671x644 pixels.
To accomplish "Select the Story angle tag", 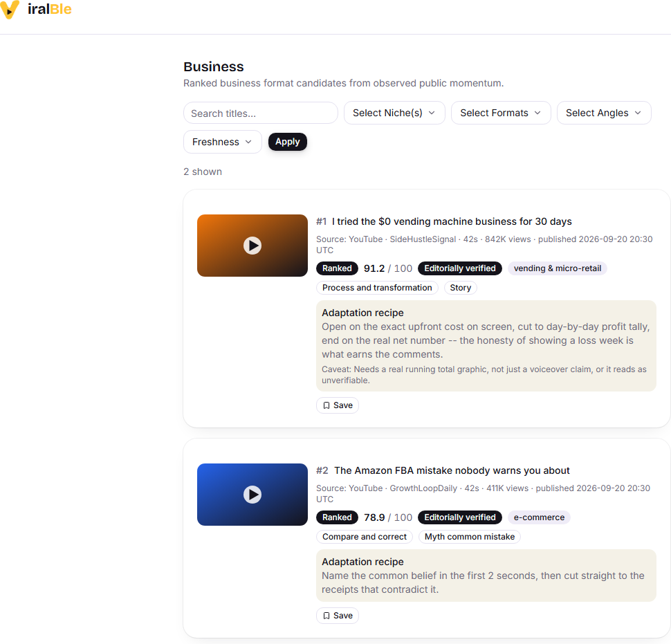I will coord(460,288).
